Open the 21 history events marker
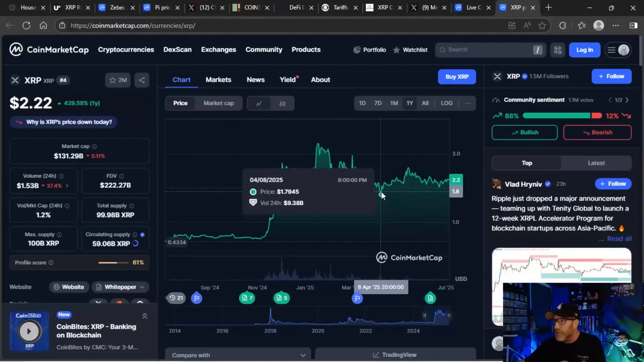Screen dimensions: 644x362 click(176, 298)
